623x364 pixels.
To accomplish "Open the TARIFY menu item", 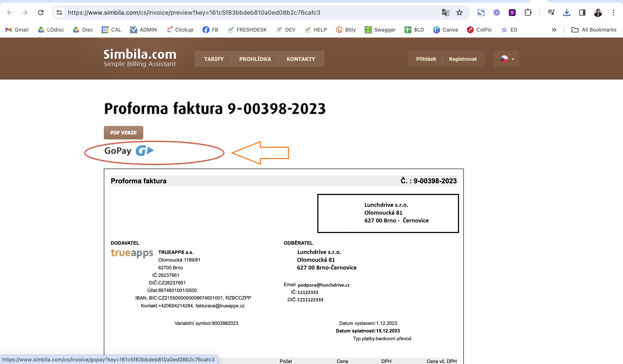I will [214, 59].
